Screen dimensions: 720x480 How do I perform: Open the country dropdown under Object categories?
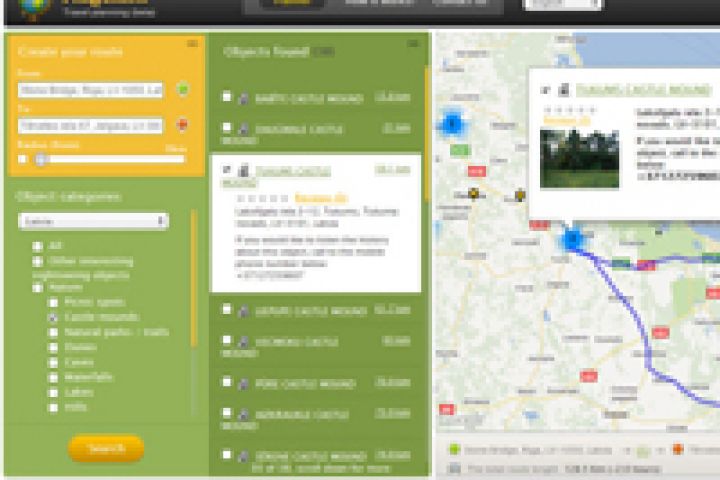[93, 221]
